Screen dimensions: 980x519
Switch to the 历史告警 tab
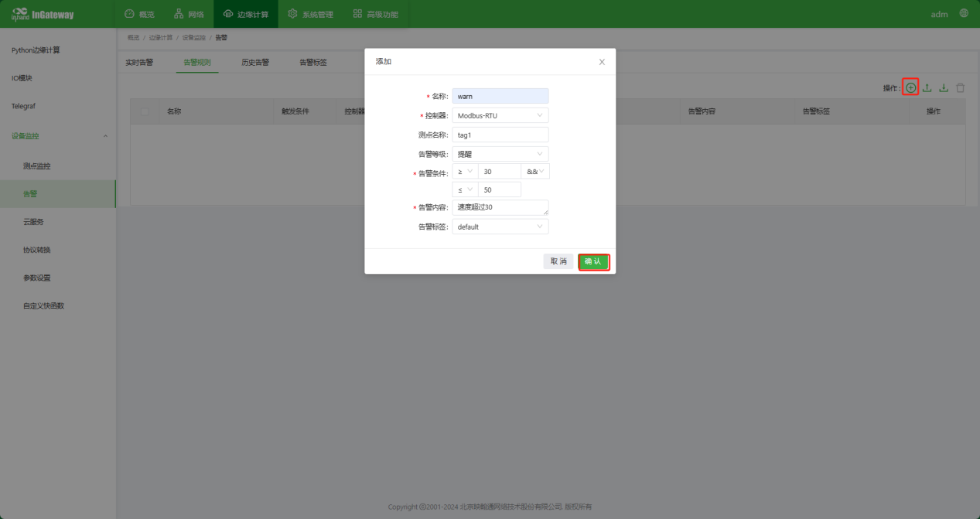click(x=255, y=63)
